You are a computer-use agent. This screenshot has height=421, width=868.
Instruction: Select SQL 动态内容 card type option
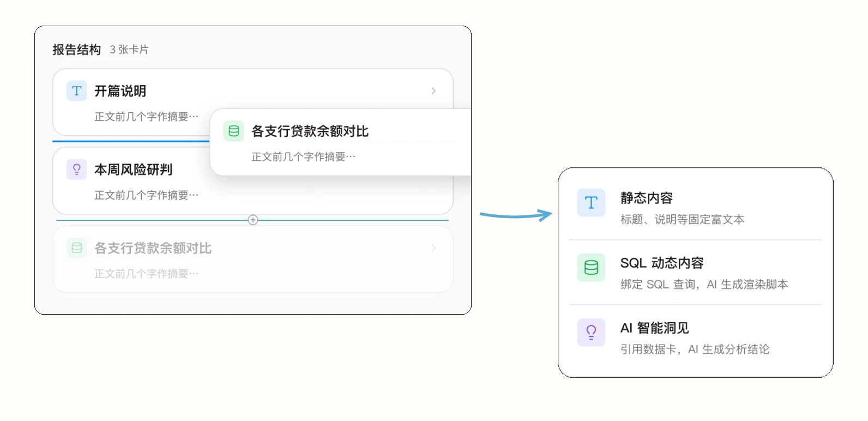[x=696, y=273]
